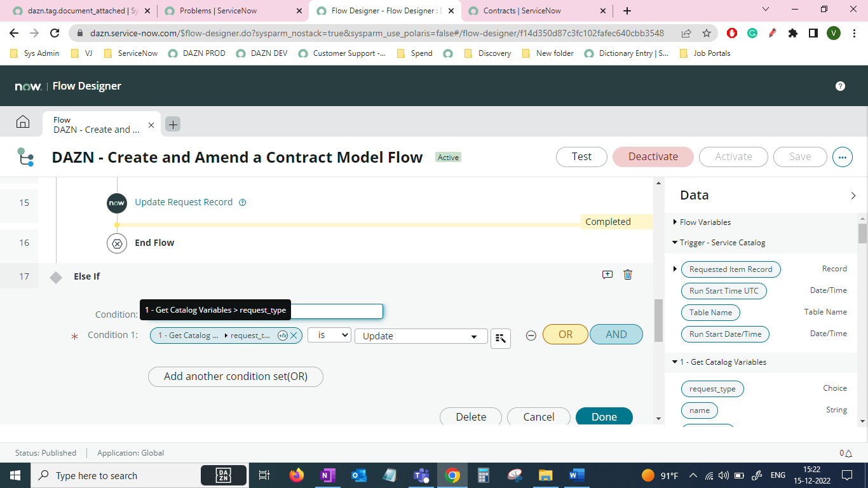Open the more actions ellipsis menu

(843, 157)
